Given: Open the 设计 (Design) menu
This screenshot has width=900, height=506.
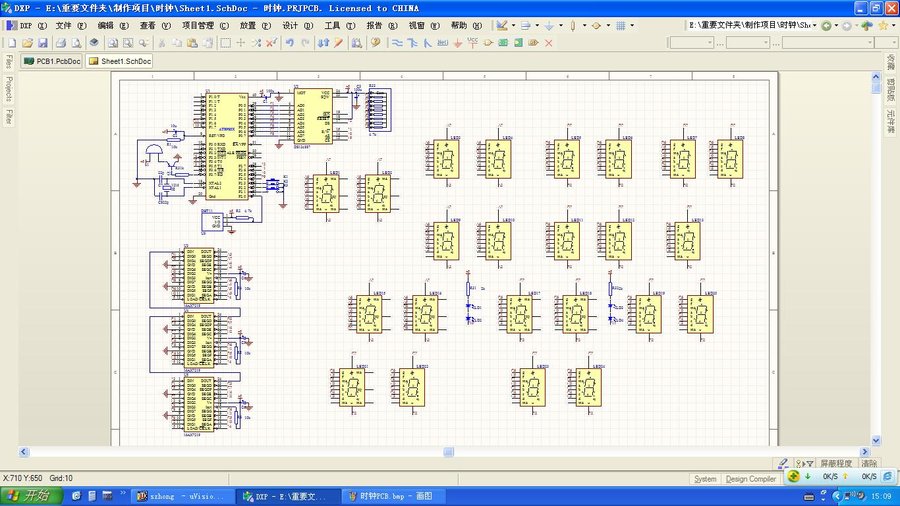Looking at the screenshot, I should pyautogui.click(x=290, y=25).
